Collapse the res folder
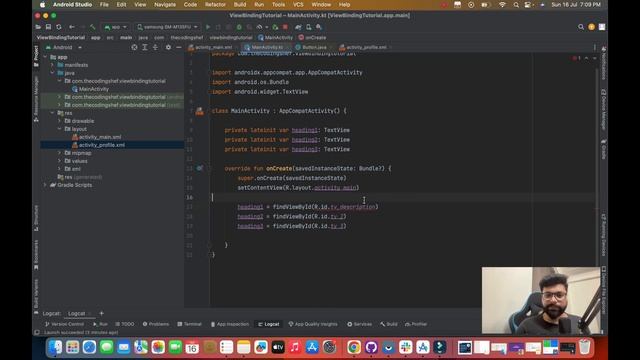This screenshot has width=640, height=360. [x=53, y=113]
